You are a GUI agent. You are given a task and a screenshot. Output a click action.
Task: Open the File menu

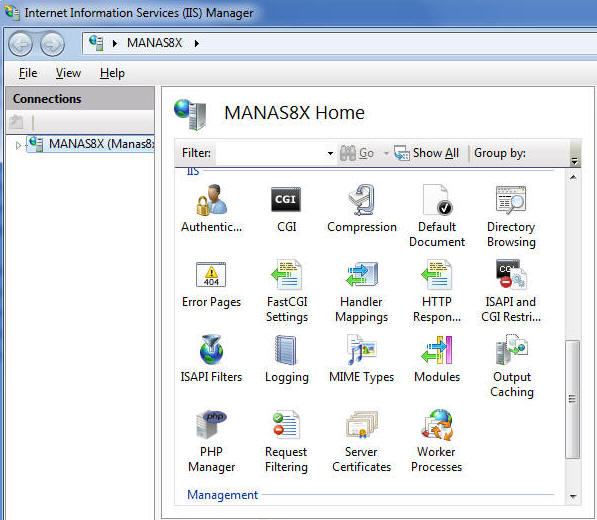pyautogui.click(x=28, y=73)
